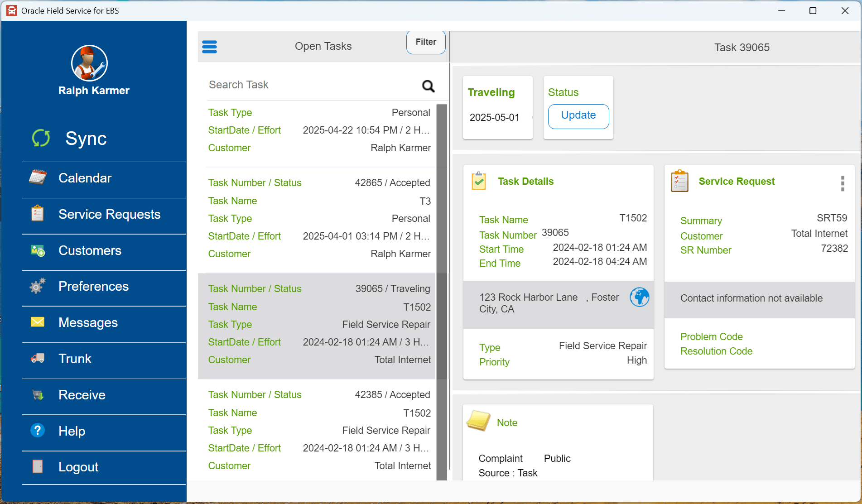Open Preferences in the sidebar
Image resolution: width=862 pixels, height=504 pixels.
tap(104, 286)
